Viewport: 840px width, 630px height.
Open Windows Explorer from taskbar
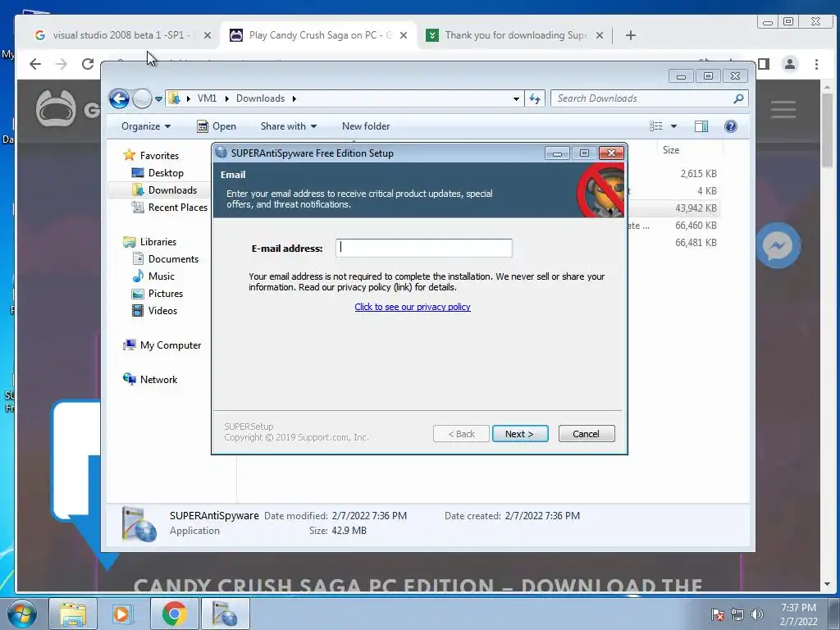(73, 614)
